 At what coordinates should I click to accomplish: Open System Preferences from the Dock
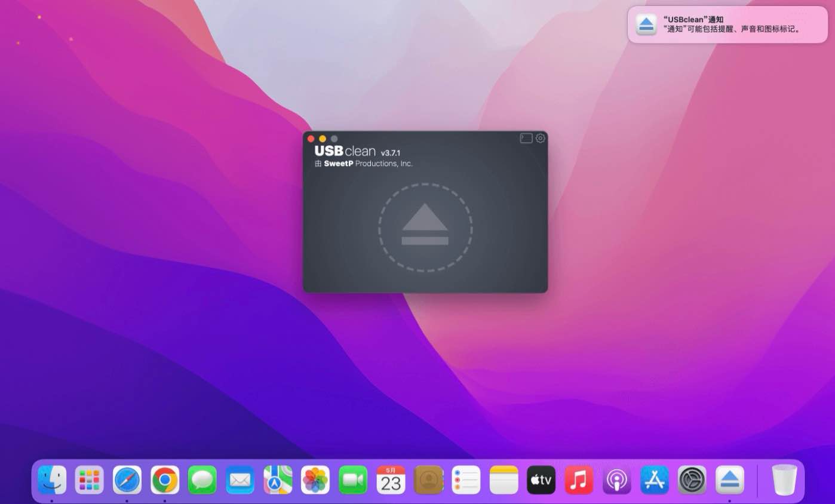[x=692, y=480]
